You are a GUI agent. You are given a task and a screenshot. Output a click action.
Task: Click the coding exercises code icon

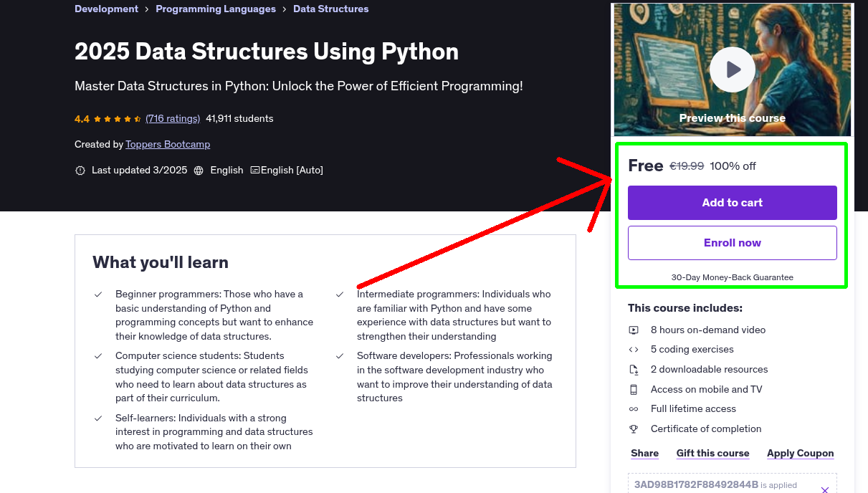[x=634, y=349]
